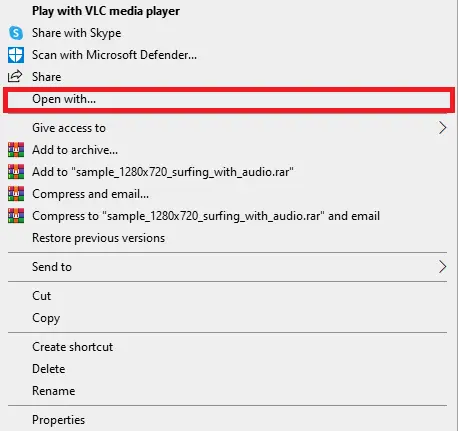458x431 pixels.
Task: Click WinRAR icon beside Add to archive
Action: (16, 150)
